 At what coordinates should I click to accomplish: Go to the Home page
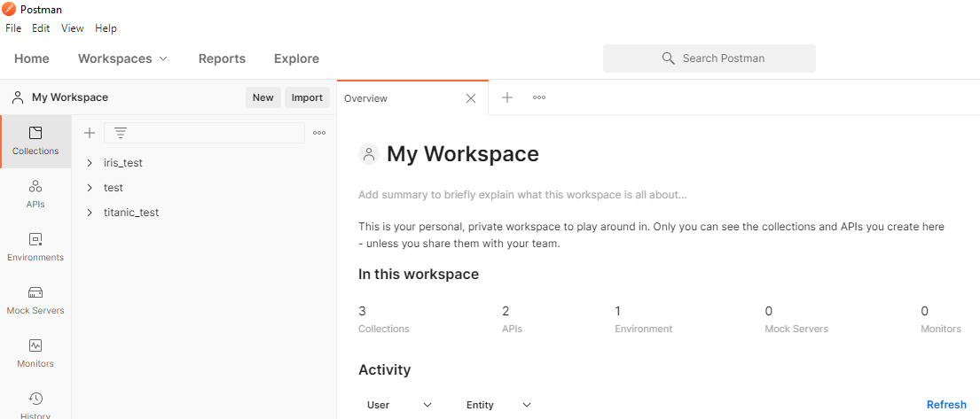(x=32, y=58)
